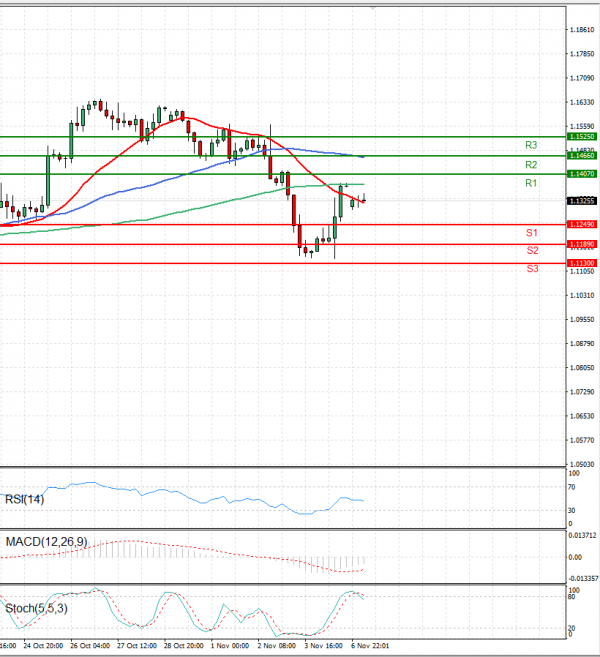This screenshot has height=657, width=600.
Task: Click the 1.18610 price axis value
Action: click(582, 30)
